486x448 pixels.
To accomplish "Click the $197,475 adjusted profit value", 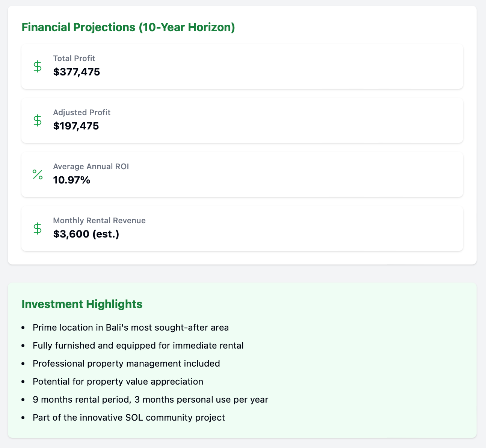I will [x=76, y=126].
